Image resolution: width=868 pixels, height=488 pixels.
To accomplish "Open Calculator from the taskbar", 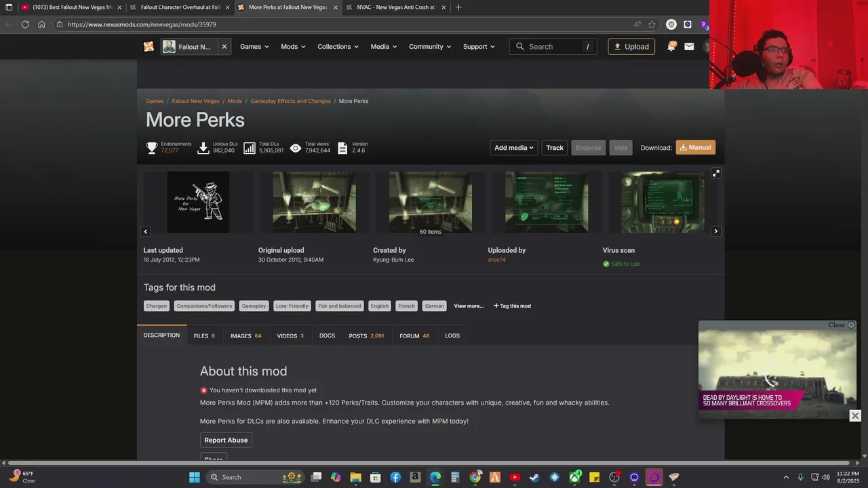I will tap(455, 477).
